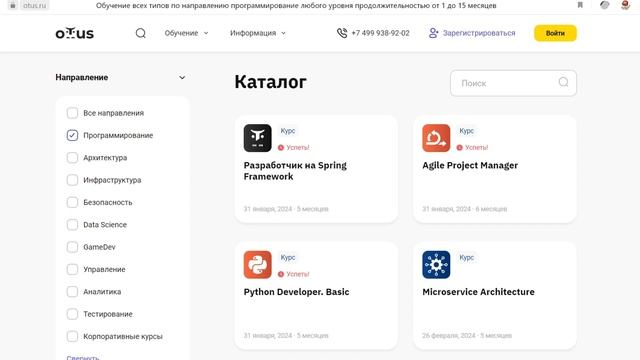Open Agile Project Manager course title
This screenshot has height=360, width=640.
tap(470, 165)
